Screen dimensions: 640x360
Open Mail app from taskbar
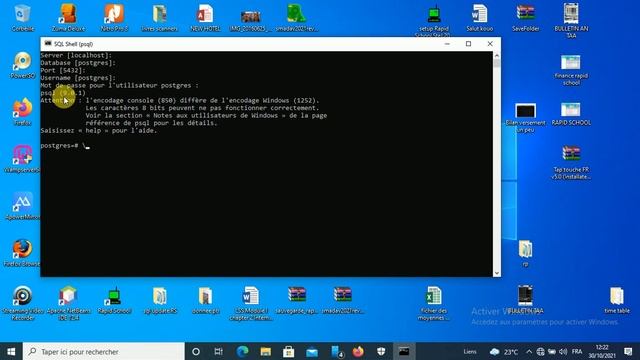(312, 351)
